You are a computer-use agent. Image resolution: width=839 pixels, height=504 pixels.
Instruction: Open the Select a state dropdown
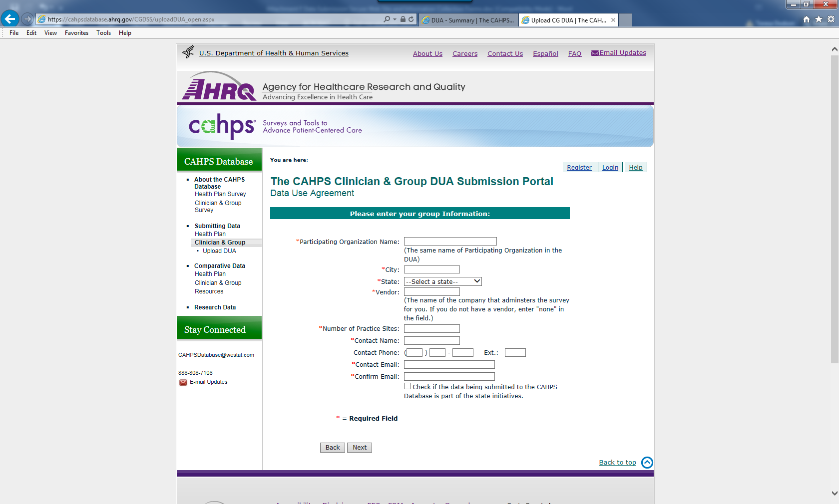[x=443, y=281]
